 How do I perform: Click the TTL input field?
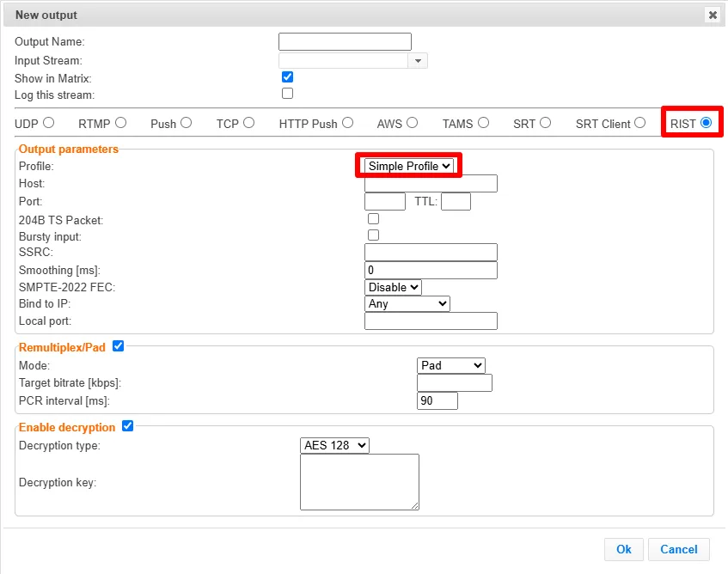(x=456, y=202)
